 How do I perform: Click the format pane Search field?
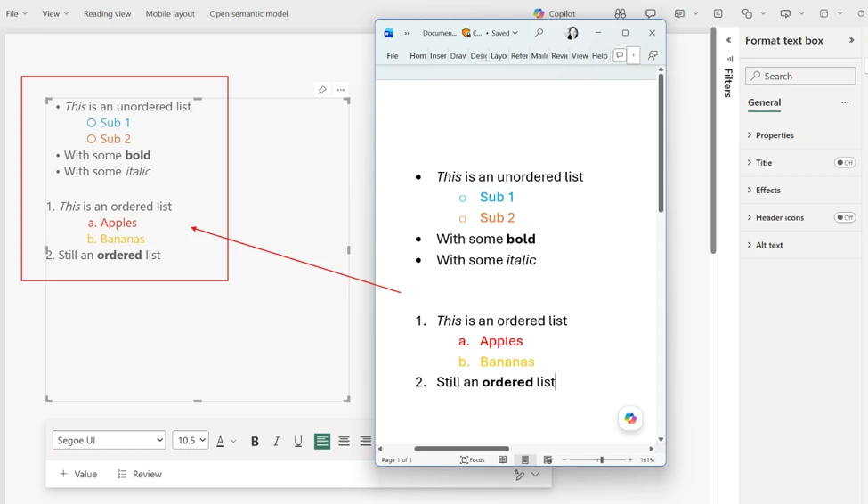coord(800,76)
